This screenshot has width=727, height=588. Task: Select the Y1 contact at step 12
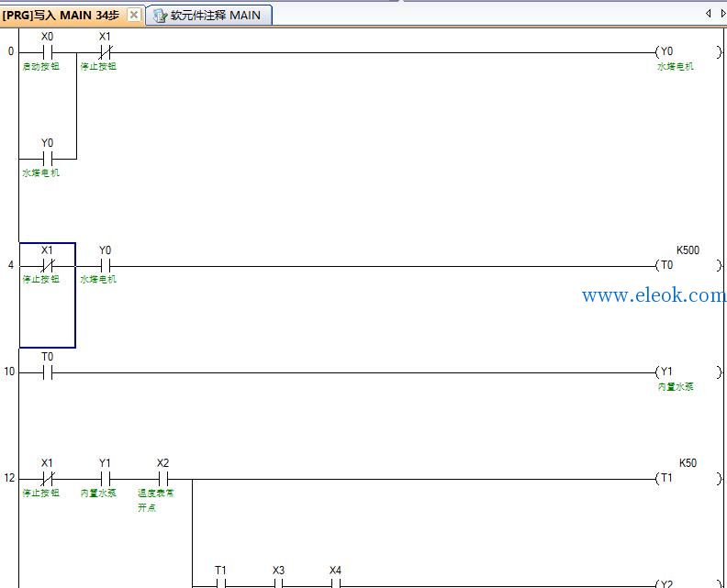106,478
